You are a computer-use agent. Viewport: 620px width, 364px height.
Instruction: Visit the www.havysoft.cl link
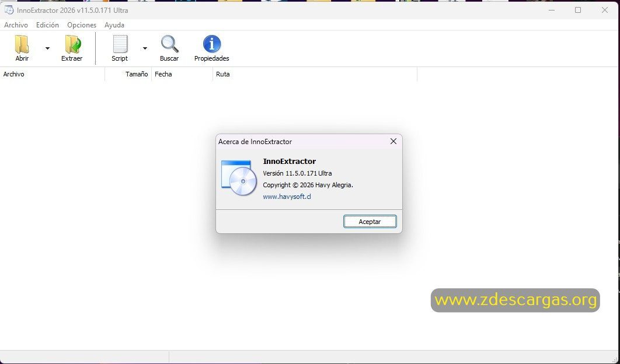287,197
